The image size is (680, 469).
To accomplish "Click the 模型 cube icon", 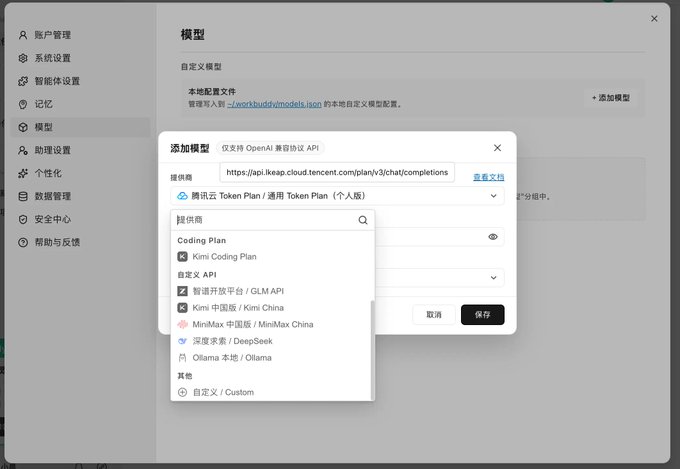I will coord(23,127).
